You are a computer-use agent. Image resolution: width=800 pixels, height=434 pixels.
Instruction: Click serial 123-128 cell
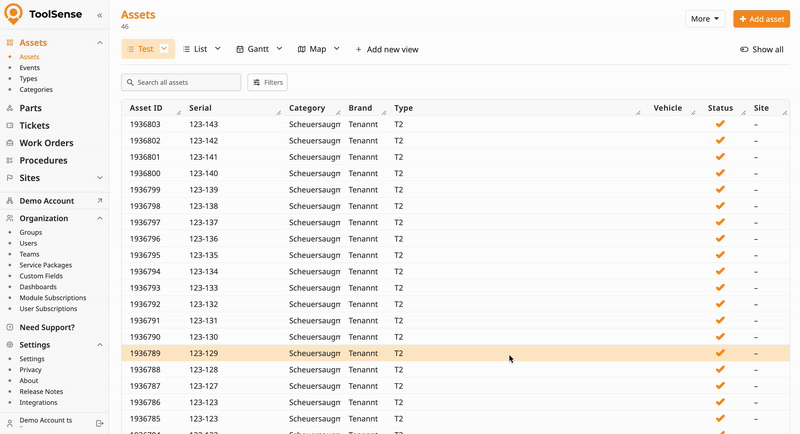click(x=204, y=370)
